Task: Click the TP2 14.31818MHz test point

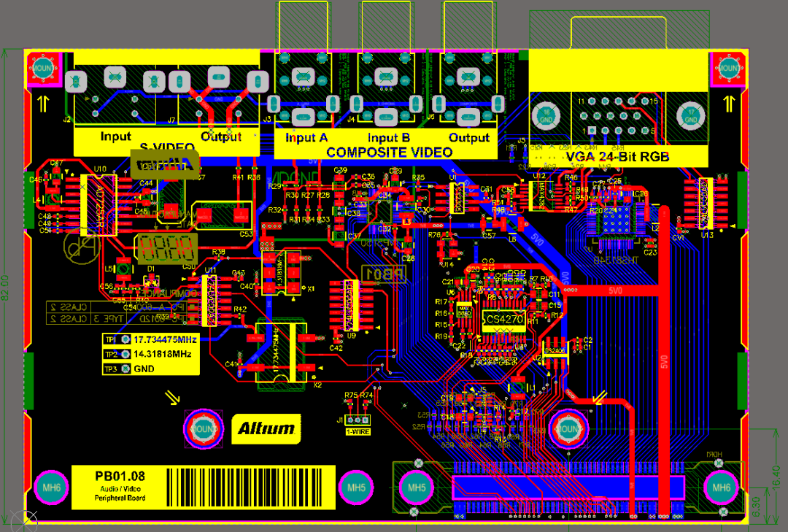Action: tap(125, 354)
